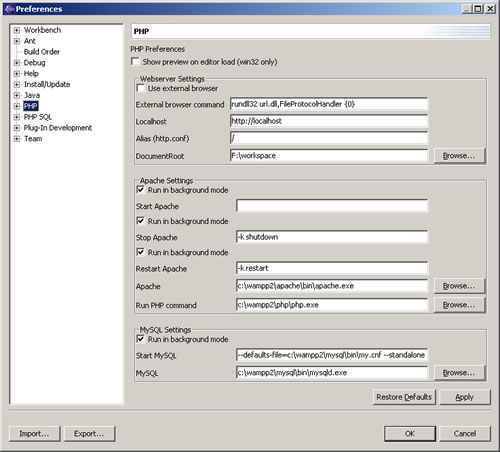Expand the Ant tree node
This screenshot has height=452, width=500.
pos(17,41)
